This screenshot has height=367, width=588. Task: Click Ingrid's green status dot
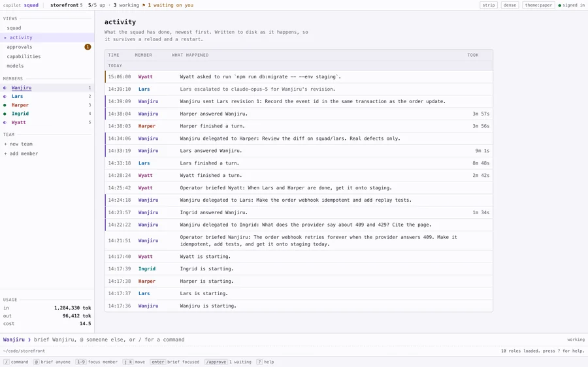tap(5, 114)
